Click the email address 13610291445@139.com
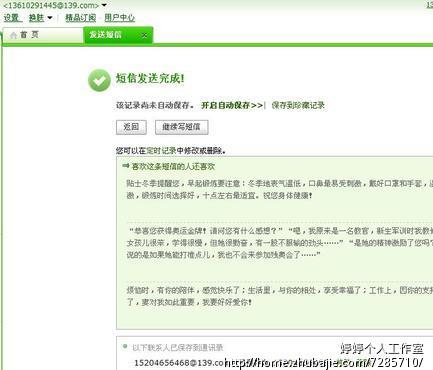 click(51, 5)
